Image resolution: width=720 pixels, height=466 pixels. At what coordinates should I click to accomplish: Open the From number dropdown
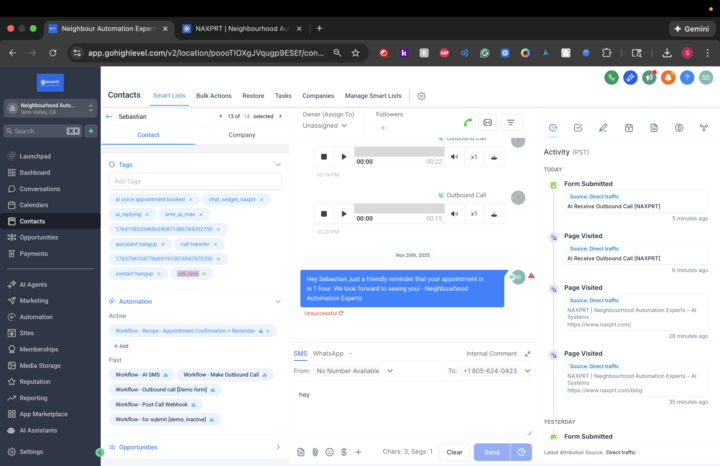(354, 371)
